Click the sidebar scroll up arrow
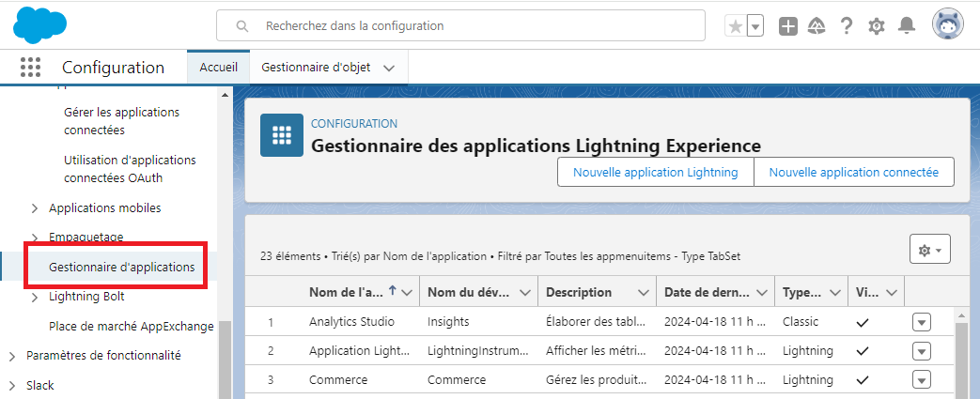Screen dimensions: 980x399 coord(225,94)
